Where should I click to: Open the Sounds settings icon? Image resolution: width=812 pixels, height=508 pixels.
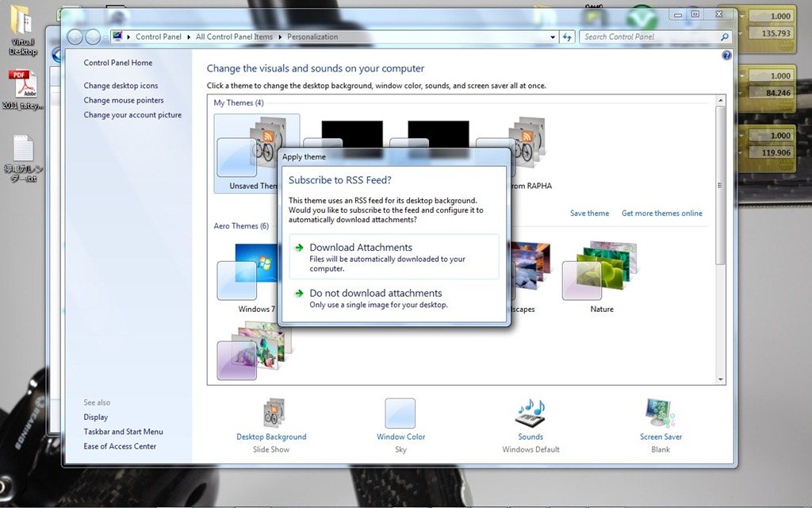tap(530, 414)
